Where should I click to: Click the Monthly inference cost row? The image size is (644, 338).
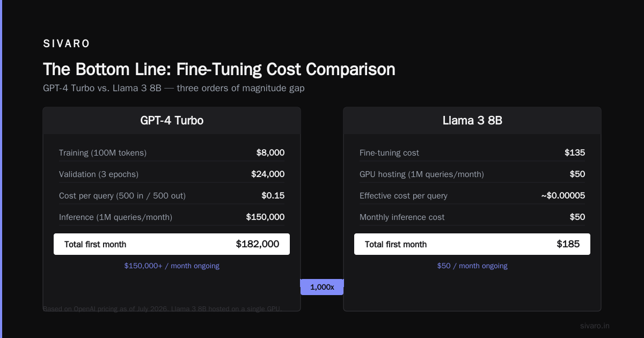tap(472, 217)
